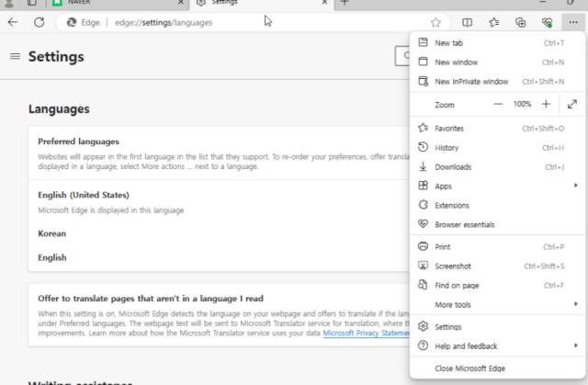Add this page to favorites star
This screenshot has width=588, height=385.
coord(435,22)
